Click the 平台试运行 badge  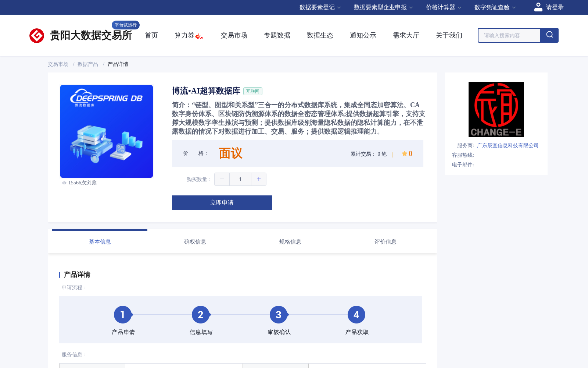point(126,25)
